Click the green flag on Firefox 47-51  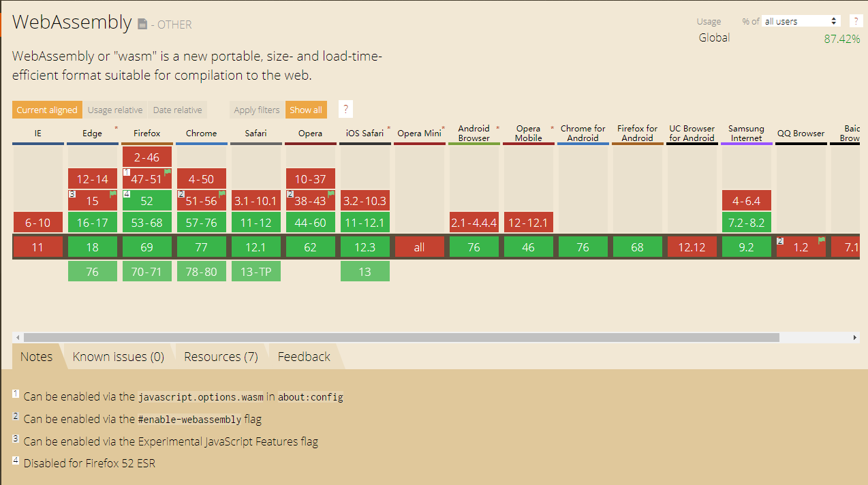point(168,172)
